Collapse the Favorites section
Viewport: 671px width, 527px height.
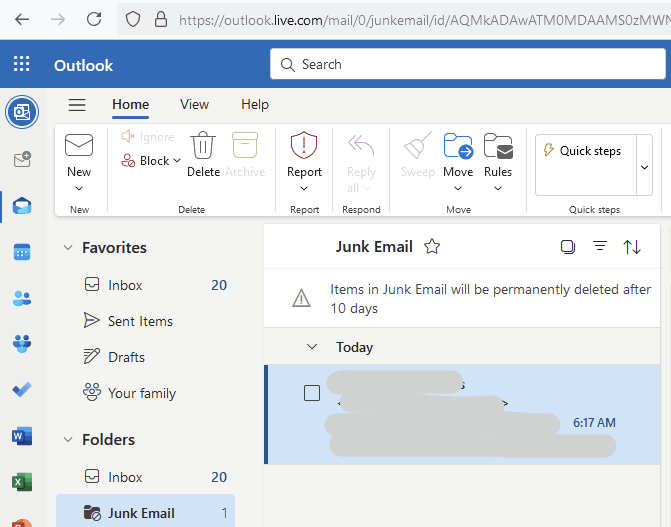tap(68, 247)
